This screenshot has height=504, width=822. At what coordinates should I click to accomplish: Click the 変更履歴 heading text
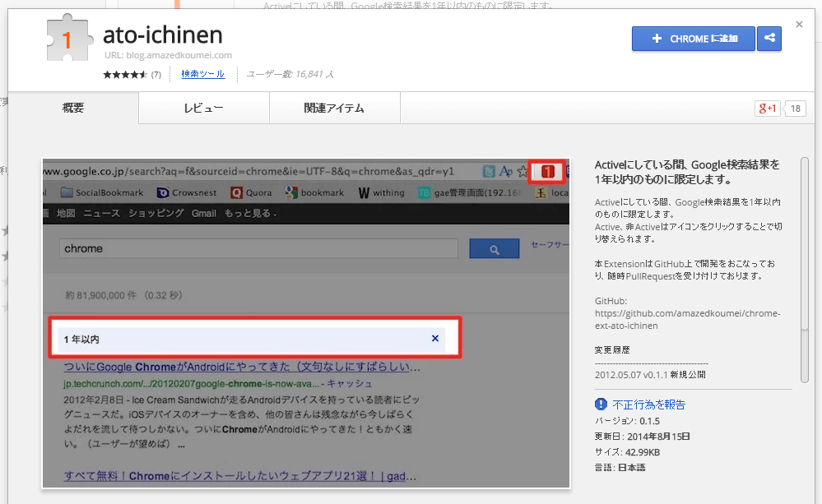pos(612,350)
